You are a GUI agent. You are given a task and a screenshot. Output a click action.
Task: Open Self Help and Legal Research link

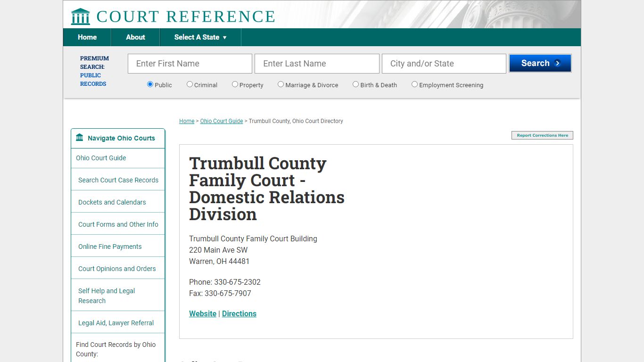point(107,296)
